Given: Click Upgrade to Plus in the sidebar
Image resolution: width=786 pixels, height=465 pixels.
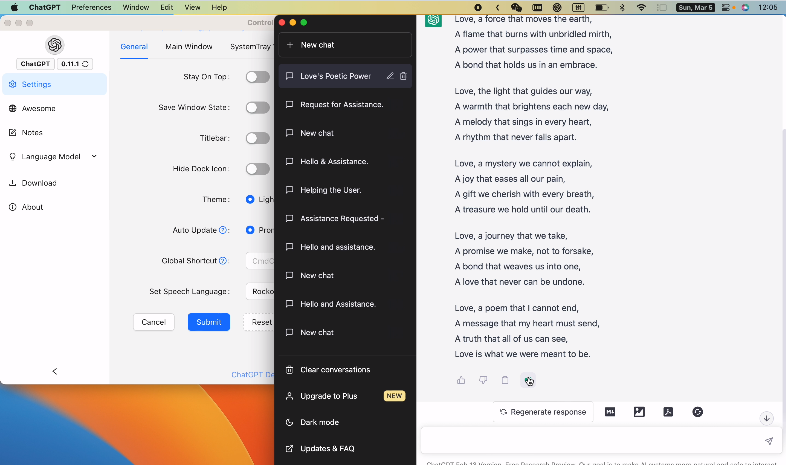Looking at the screenshot, I should [345, 396].
